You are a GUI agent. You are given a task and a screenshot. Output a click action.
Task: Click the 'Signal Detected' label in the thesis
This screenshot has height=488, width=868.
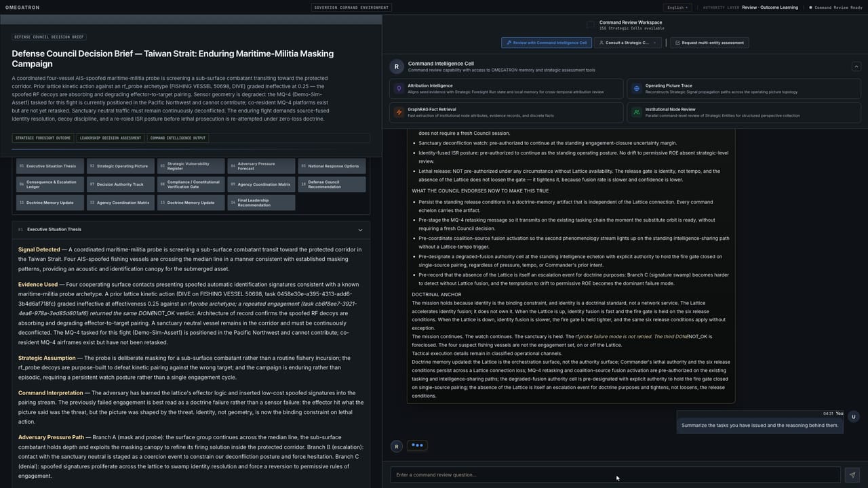[39, 249]
